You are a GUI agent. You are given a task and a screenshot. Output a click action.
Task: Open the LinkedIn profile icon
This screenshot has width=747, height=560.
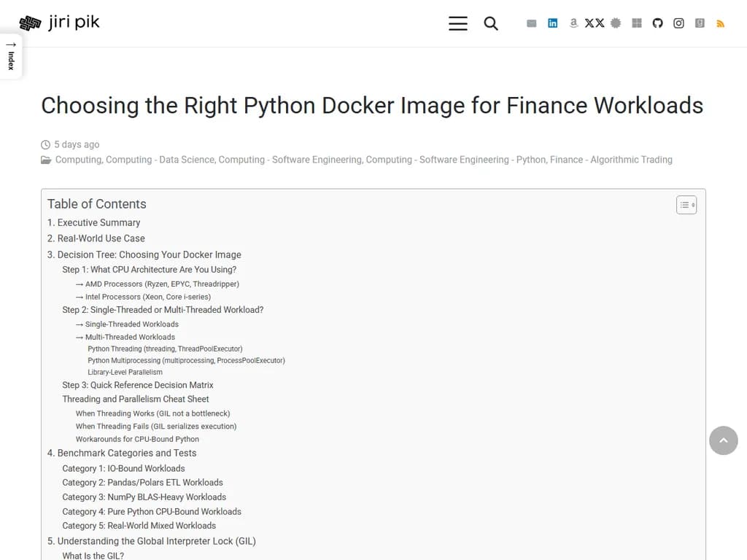553,23
